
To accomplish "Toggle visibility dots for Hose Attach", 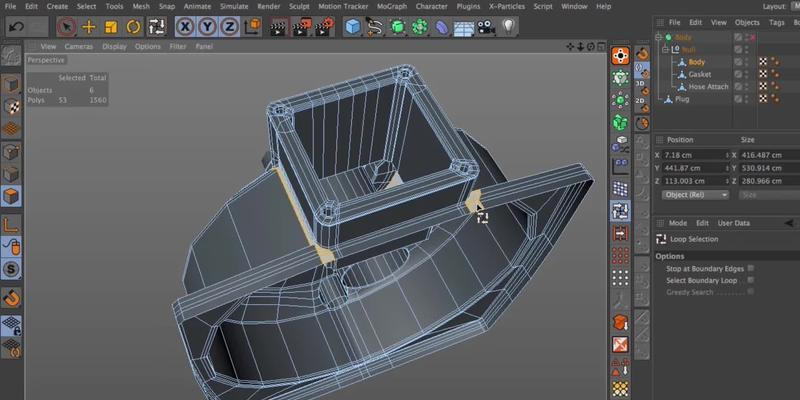I will [x=747, y=87].
